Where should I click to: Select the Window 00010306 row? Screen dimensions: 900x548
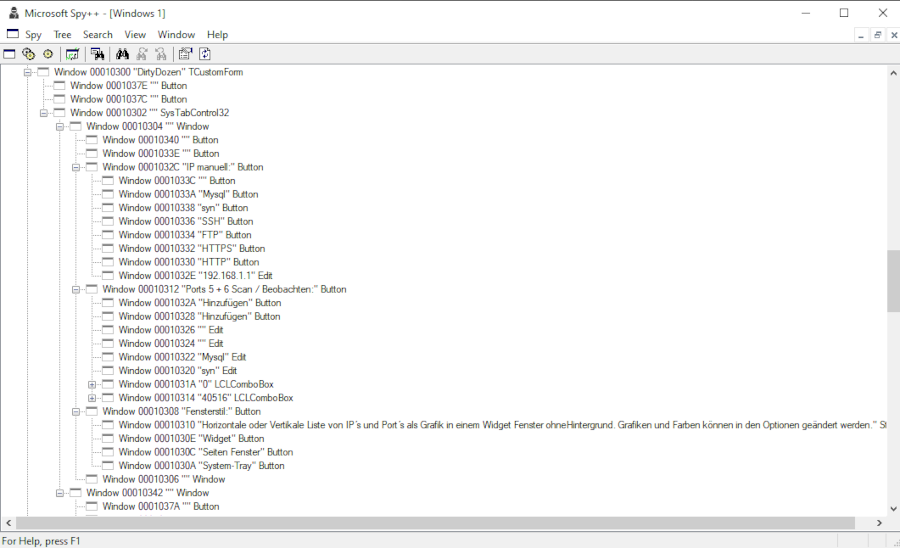click(x=164, y=479)
